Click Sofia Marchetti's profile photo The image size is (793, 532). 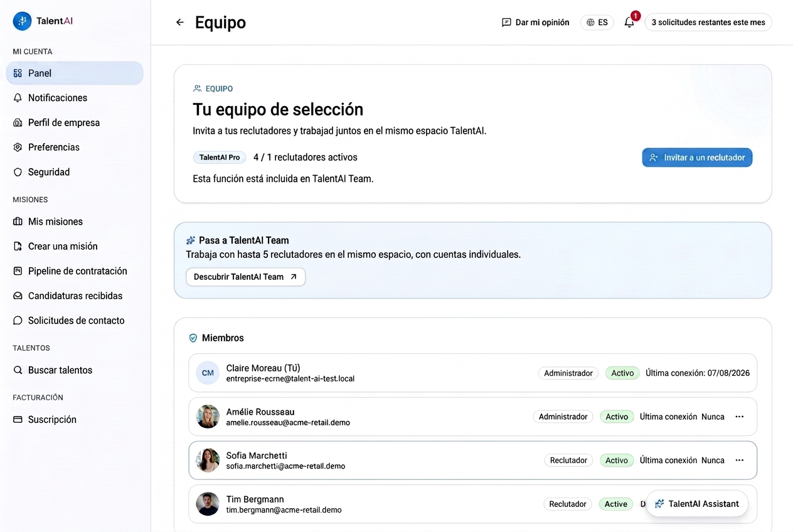coord(208,460)
